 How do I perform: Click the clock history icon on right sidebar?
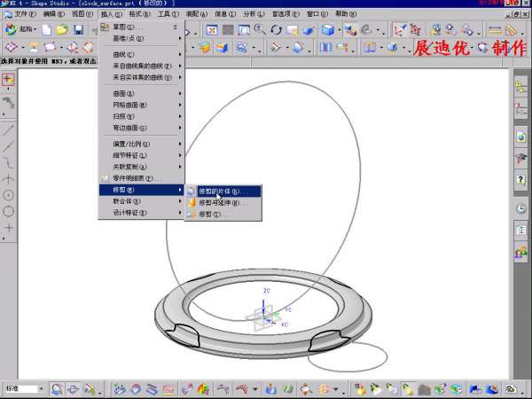(x=521, y=209)
